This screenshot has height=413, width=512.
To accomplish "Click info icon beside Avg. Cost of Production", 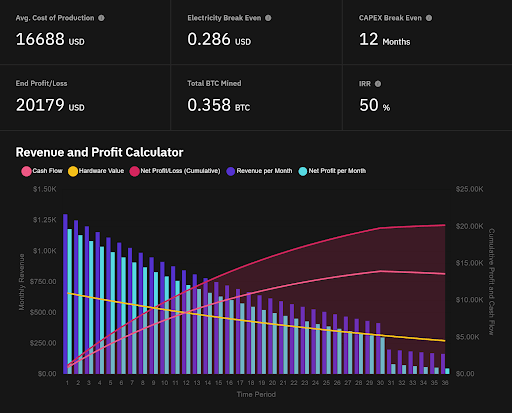I will 101,18.
